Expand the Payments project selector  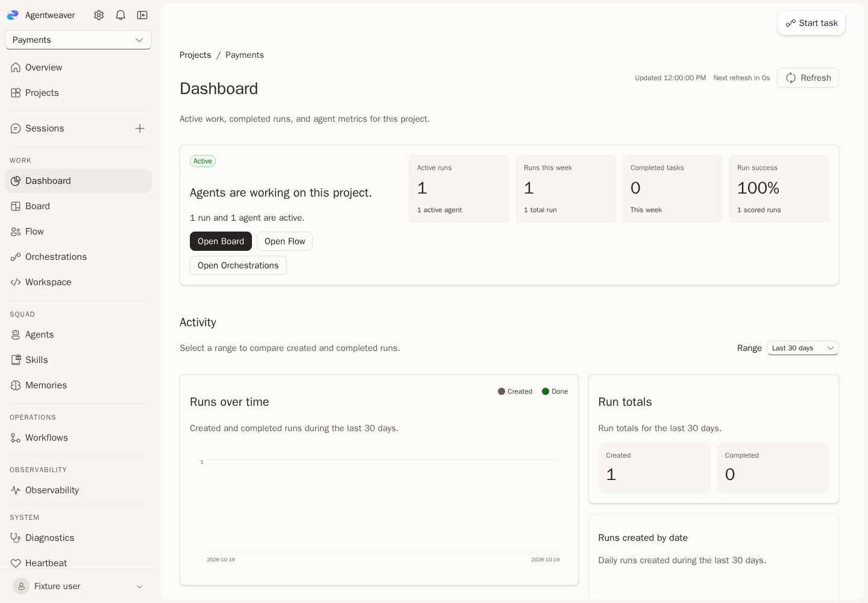pos(78,40)
